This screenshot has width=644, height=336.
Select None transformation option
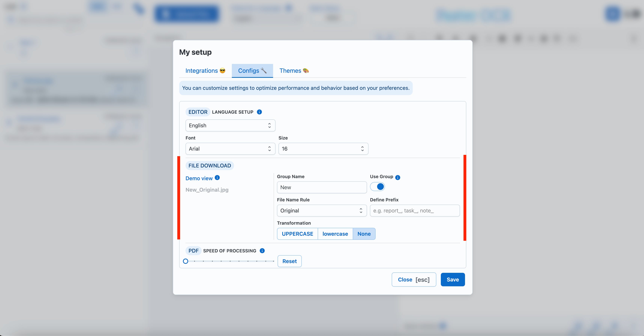click(x=364, y=234)
